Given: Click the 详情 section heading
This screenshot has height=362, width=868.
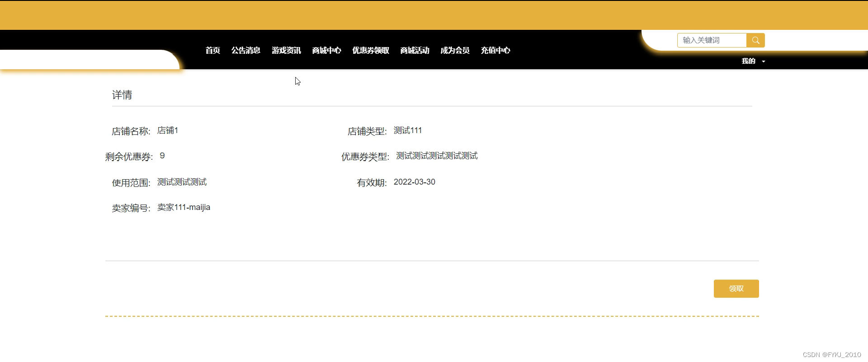Looking at the screenshot, I should pyautogui.click(x=122, y=95).
